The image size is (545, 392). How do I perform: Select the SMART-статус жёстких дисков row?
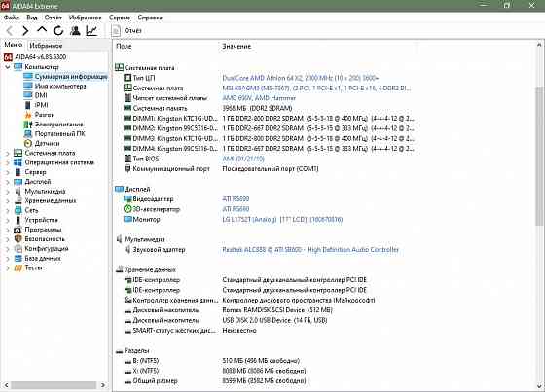(190, 331)
